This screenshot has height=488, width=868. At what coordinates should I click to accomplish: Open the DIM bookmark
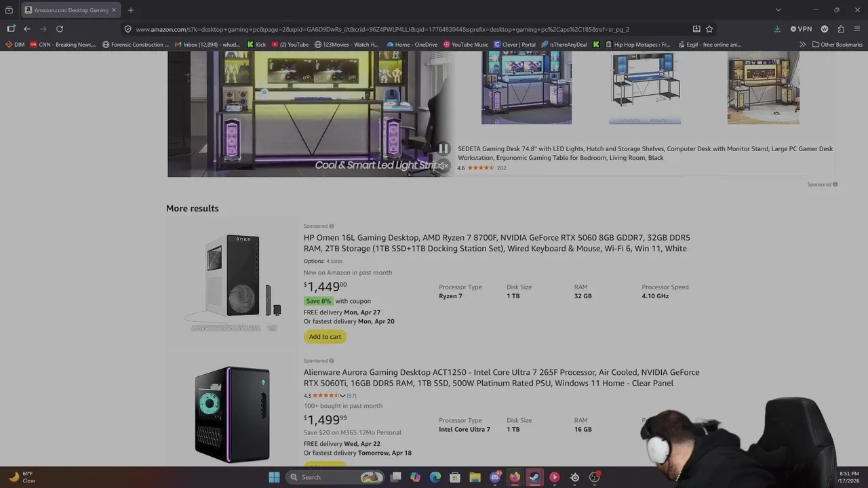tap(15, 45)
